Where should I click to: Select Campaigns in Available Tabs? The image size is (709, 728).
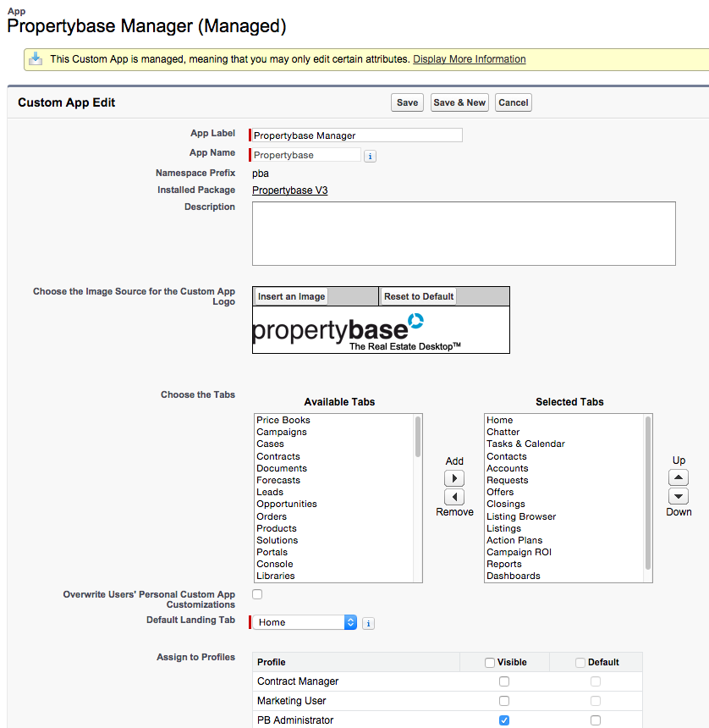point(282,432)
